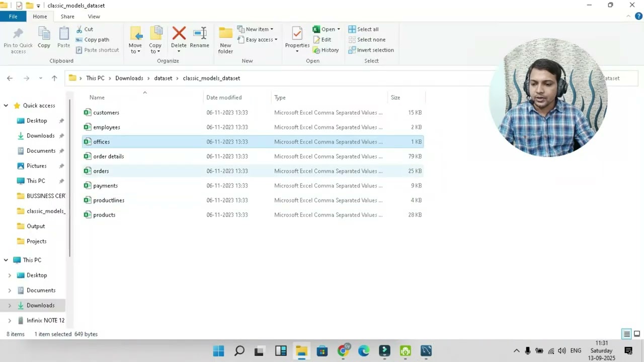Navigate to dataset in breadcrumb
This screenshot has height=362, width=644.
[163, 78]
